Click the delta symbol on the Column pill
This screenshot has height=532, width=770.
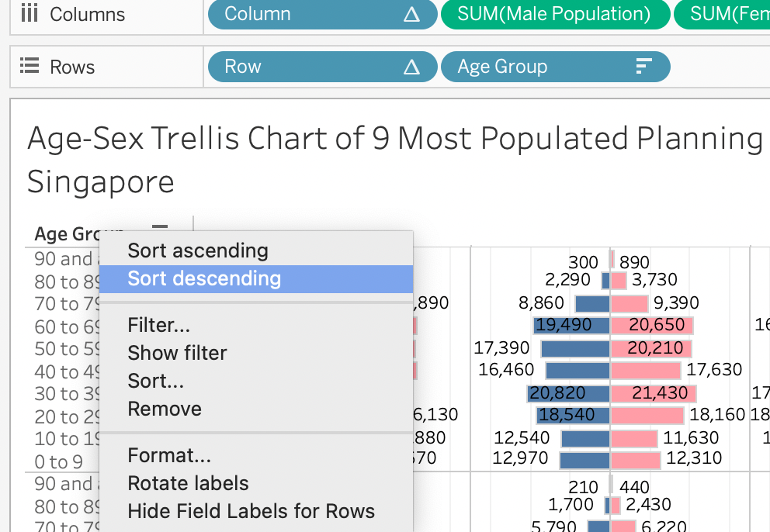(412, 14)
